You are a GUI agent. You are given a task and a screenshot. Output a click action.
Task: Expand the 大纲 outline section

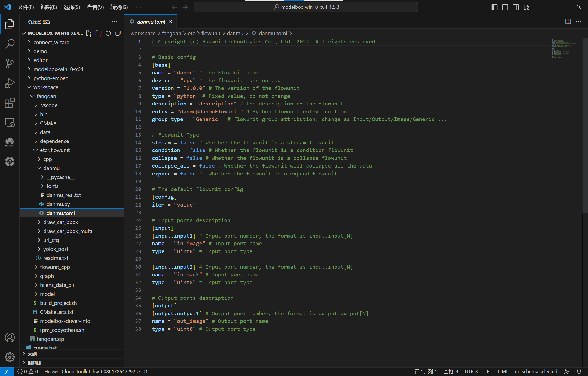point(32,354)
